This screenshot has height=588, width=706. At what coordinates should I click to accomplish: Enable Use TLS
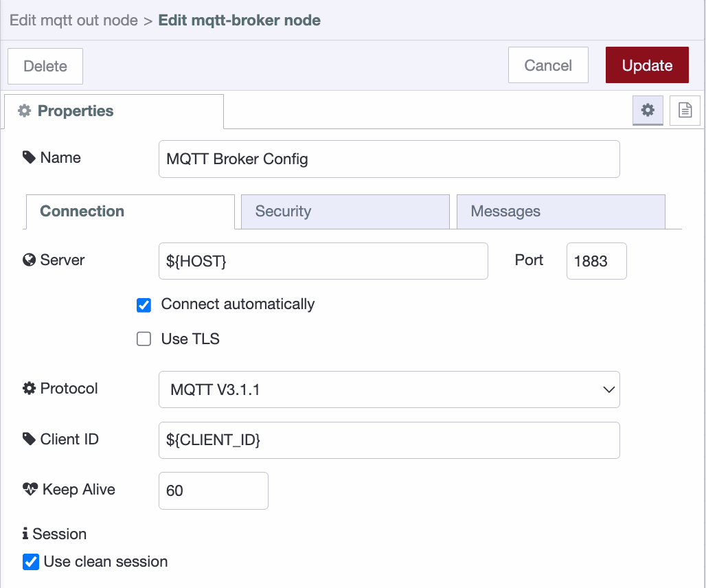(x=144, y=339)
